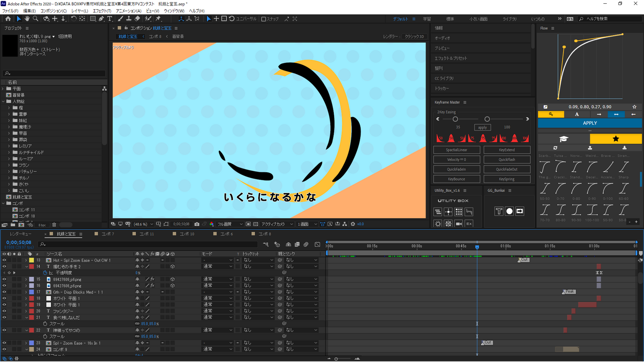Click the Flow favorites star tab
The height and width of the screenshot is (362, 644).
(615, 139)
